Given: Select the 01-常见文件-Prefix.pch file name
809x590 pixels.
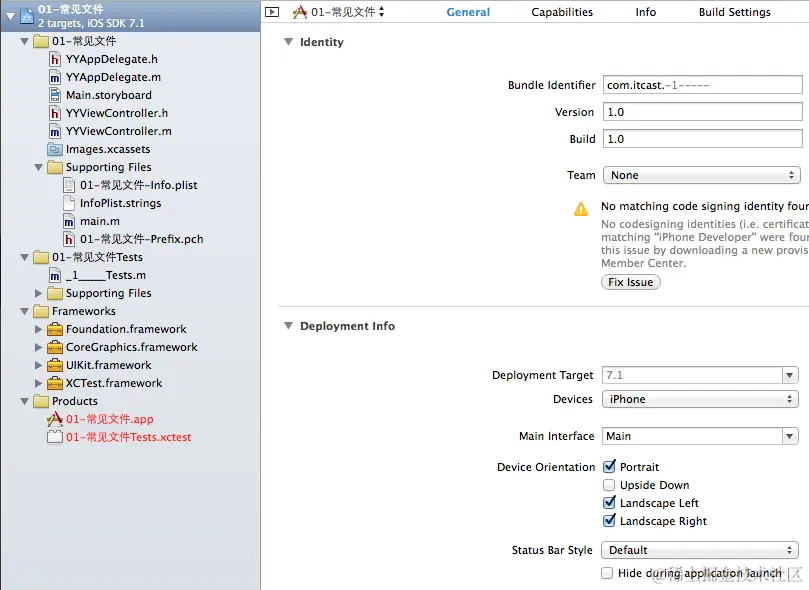Looking at the screenshot, I should 141,239.
